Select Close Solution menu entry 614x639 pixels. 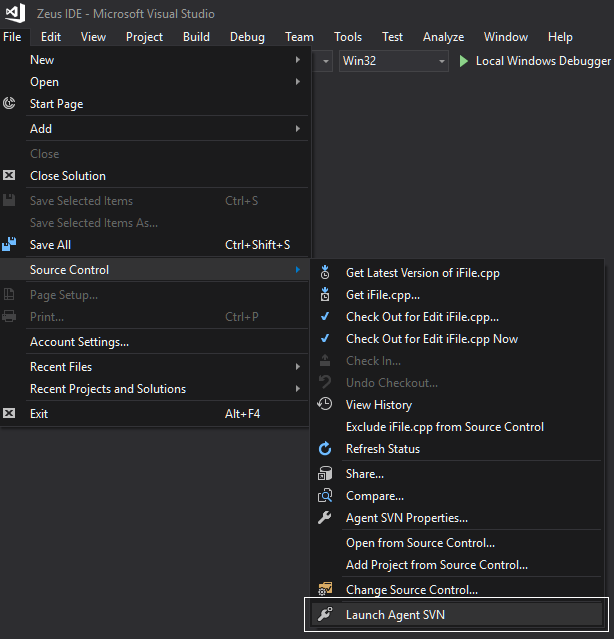[155, 175]
